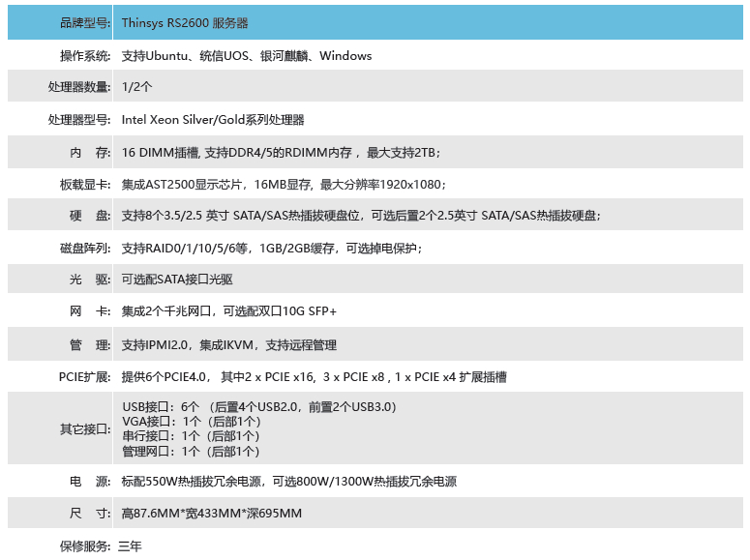
Task: Click the PCIE扩展 label
Action: click(84, 377)
